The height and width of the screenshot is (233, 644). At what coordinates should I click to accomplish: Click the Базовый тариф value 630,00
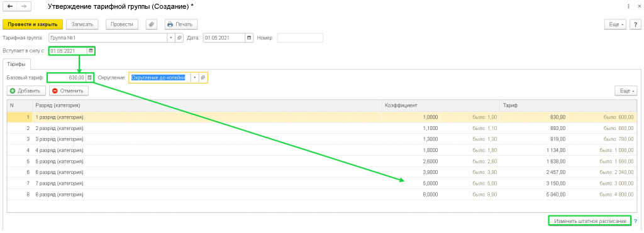67,77
